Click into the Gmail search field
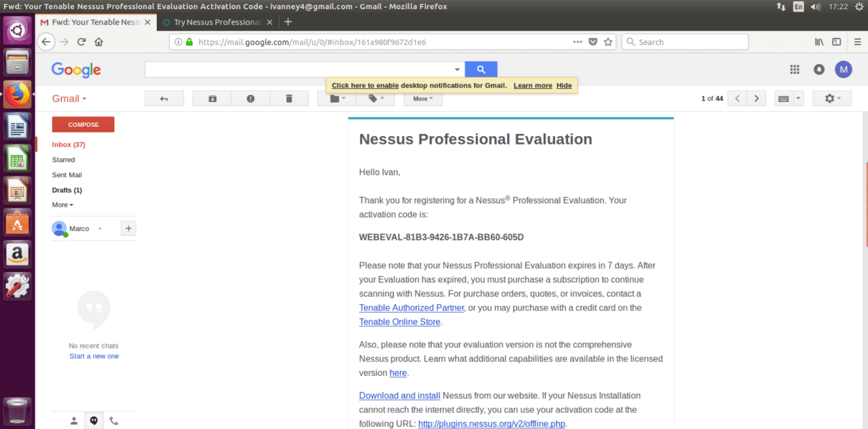This screenshot has height=429, width=868. pyautogui.click(x=299, y=69)
